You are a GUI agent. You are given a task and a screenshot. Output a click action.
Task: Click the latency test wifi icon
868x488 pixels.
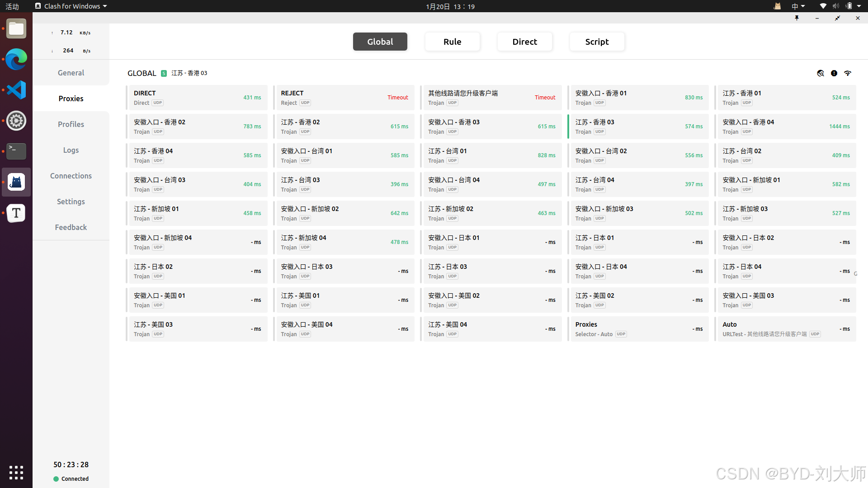(848, 73)
